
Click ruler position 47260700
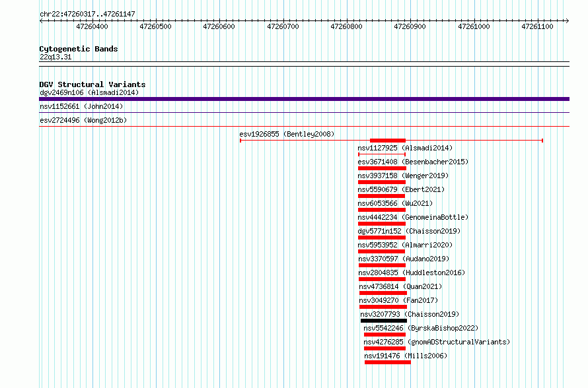[283, 26]
